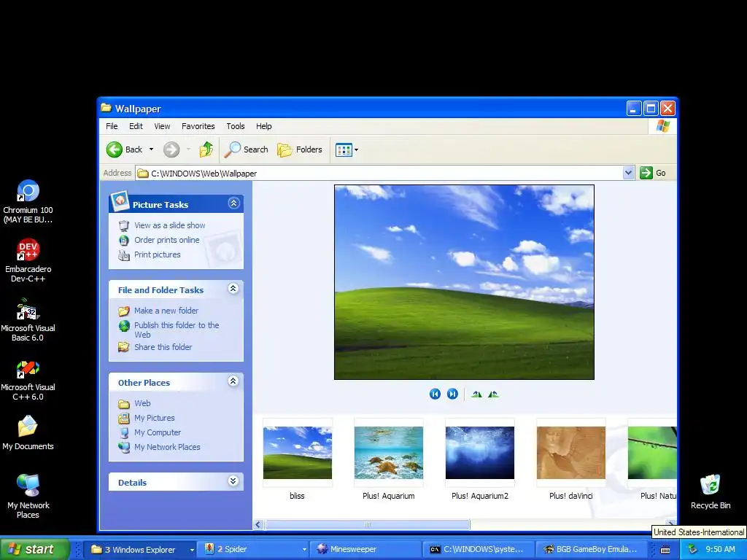Click View as a slide show
Screen dimensions: 747x560
point(169,225)
